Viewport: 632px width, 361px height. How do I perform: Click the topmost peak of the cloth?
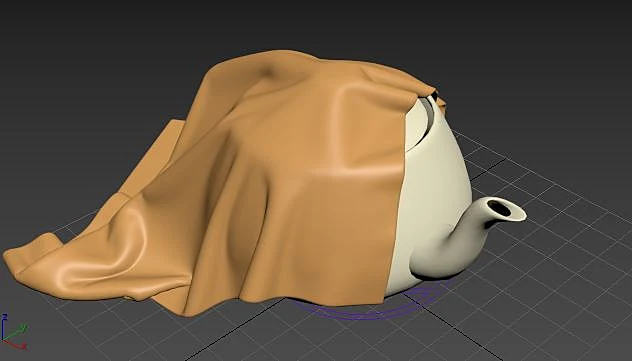(x=282, y=53)
